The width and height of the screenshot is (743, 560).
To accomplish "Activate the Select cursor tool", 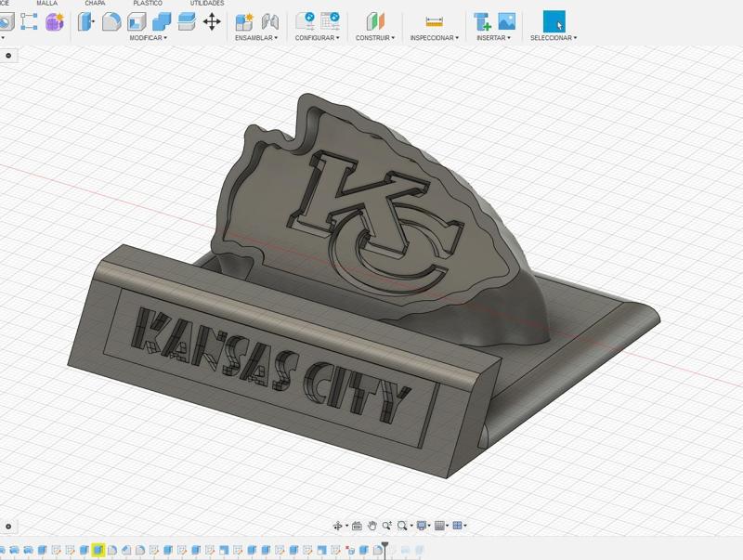I will [x=554, y=21].
